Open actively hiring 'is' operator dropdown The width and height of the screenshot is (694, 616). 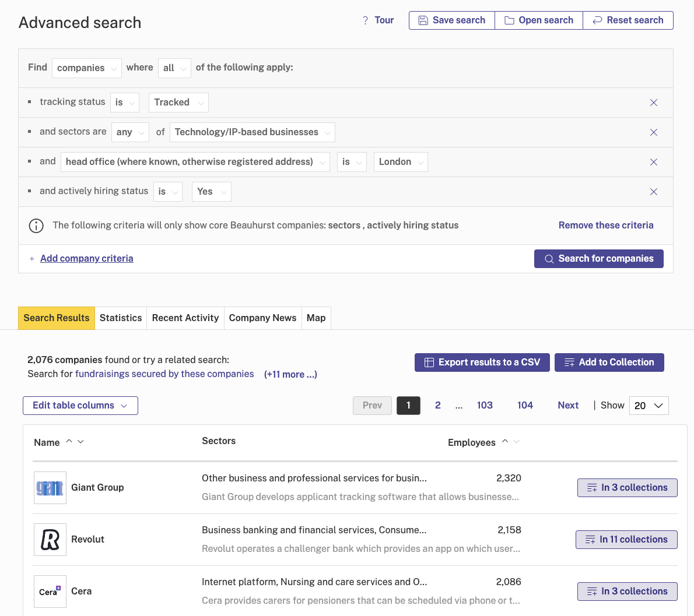coord(168,192)
